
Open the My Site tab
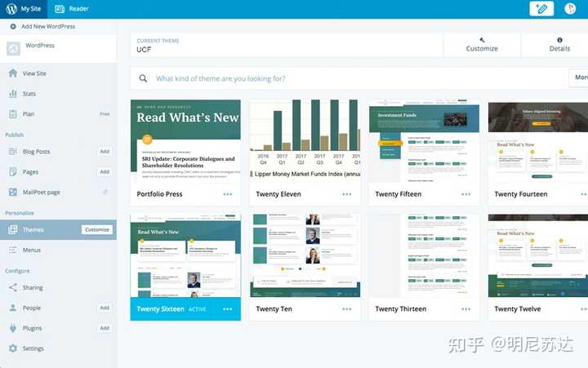(24, 9)
